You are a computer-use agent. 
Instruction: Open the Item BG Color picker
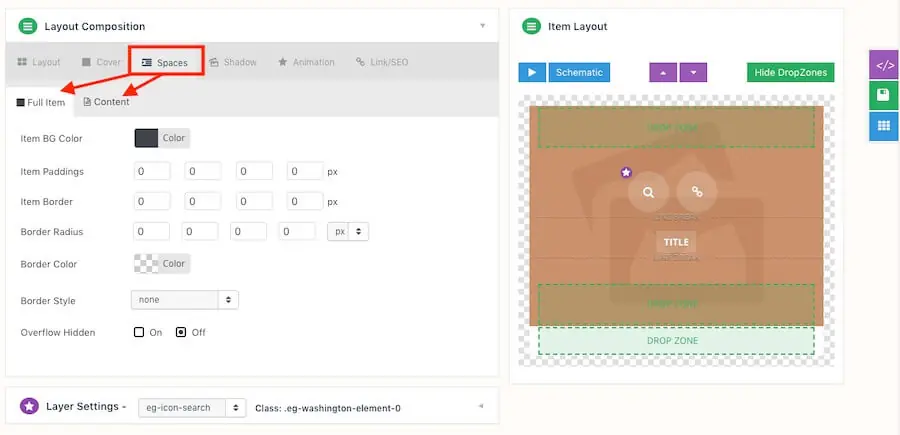pos(162,138)
